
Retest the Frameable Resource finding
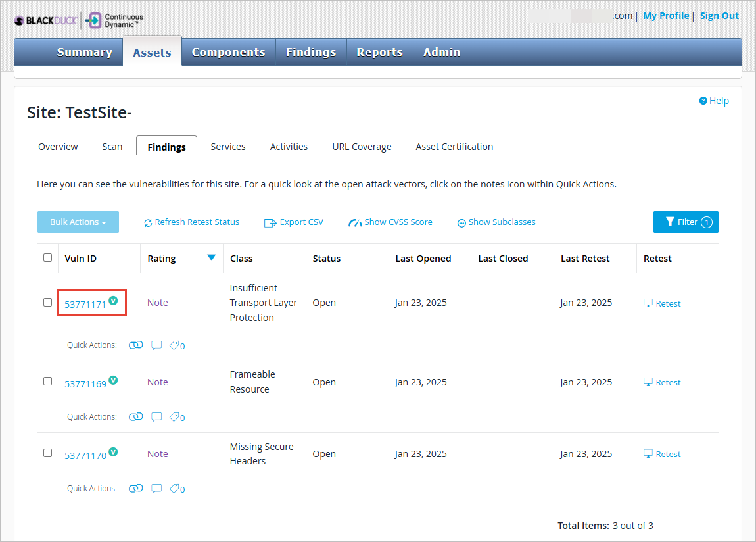(662, 382)
